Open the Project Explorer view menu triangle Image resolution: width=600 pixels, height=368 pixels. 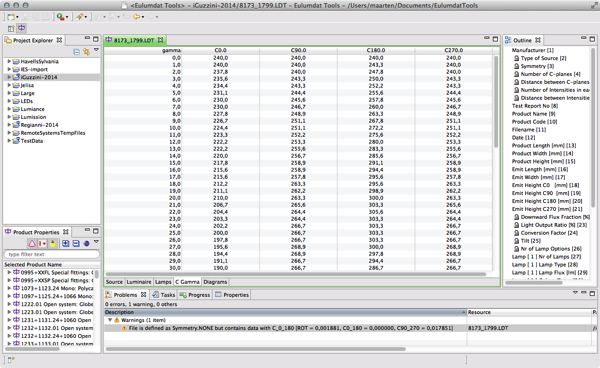point(96,50)
